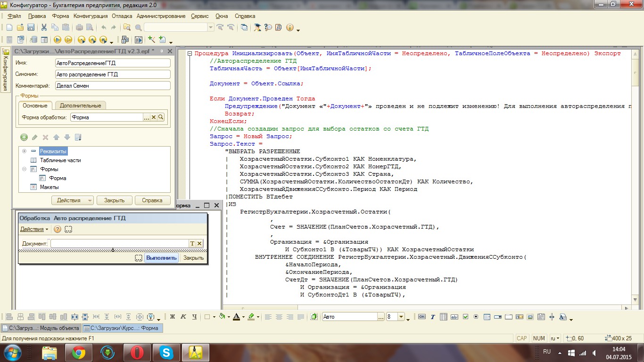Center text in format toolbar
644x362 pixels.
(x=279, y=317)
